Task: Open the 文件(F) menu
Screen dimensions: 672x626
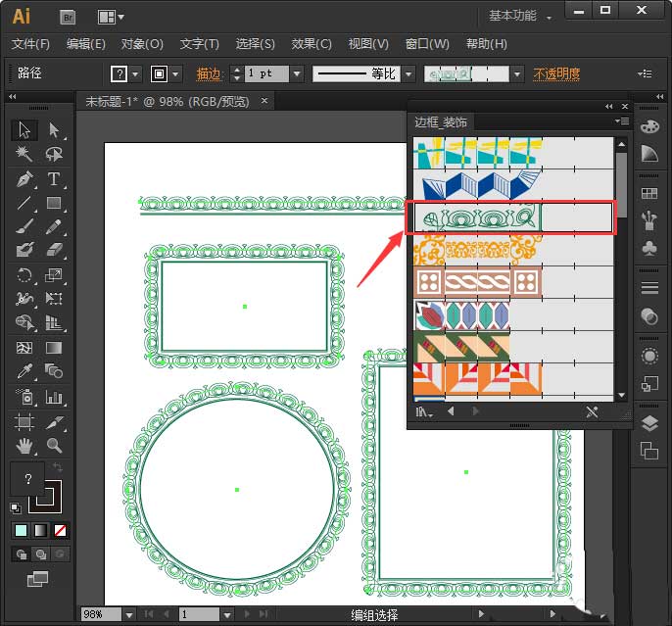Action: point(30,44)
